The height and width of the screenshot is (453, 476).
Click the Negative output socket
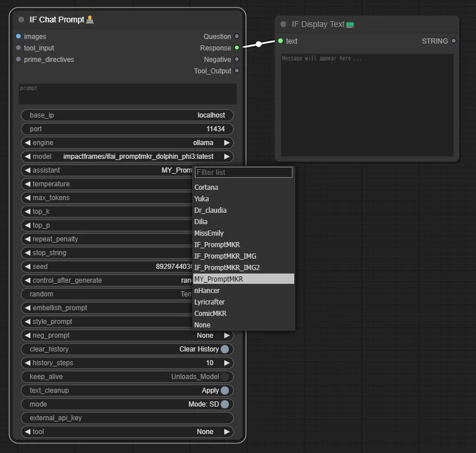(x=237, y=59)
